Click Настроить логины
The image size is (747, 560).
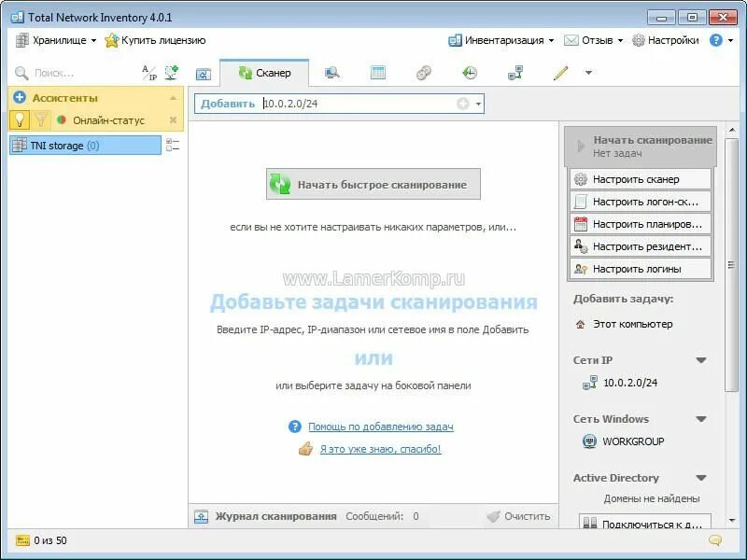coord(641,269)
